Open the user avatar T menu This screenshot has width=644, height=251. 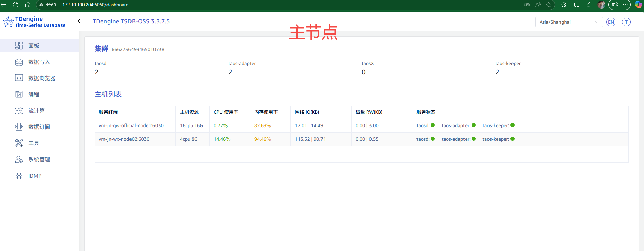point(626,22)
